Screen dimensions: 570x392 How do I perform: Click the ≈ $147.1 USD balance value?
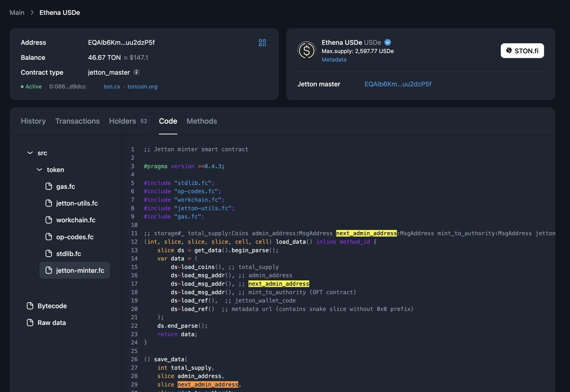tap(136, 57)
